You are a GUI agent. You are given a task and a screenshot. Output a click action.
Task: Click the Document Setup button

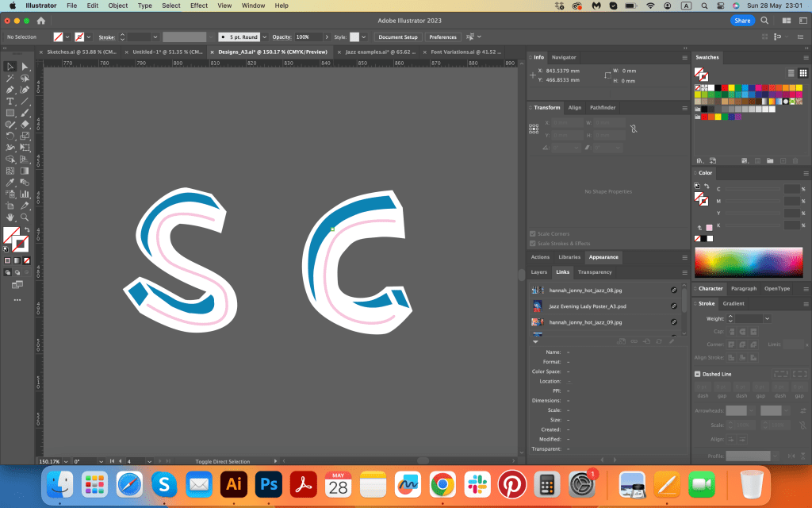397,37
